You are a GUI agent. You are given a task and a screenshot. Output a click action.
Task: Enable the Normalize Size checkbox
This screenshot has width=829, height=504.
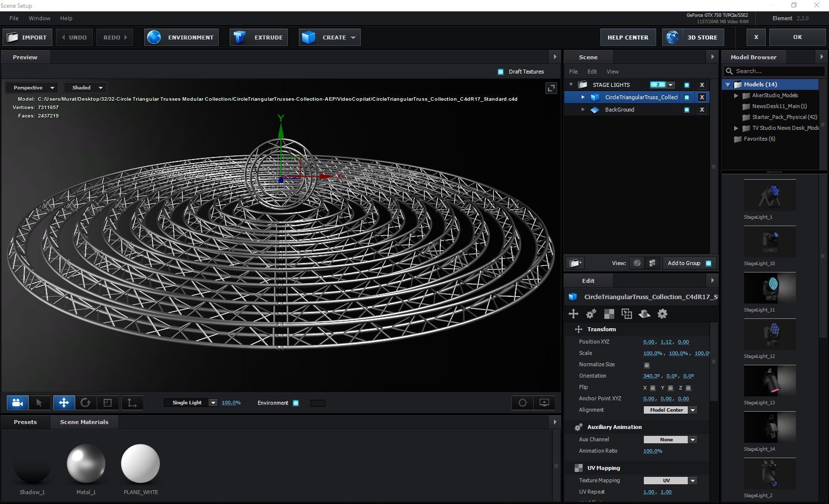(647, 365)
